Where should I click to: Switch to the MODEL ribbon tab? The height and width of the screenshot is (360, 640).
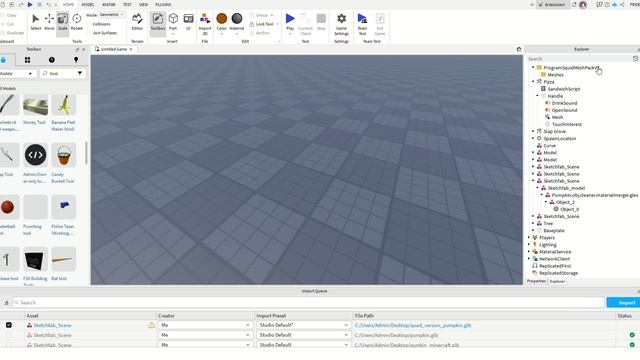[x=88, y=4]
